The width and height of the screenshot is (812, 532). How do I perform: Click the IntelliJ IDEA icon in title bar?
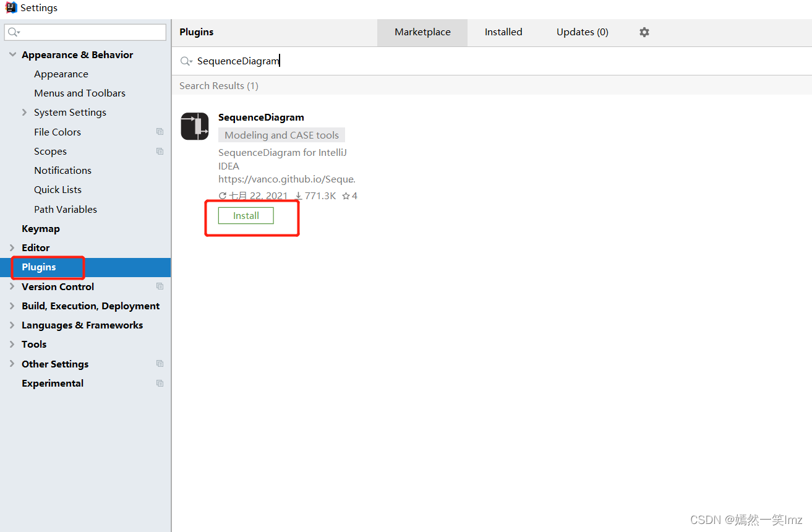pyautogui.click(x=11, y=7)
